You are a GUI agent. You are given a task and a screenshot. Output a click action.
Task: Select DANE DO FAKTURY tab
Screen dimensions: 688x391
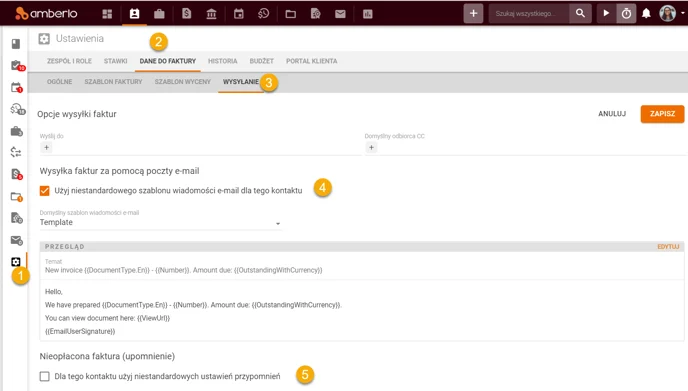point(168,61)
